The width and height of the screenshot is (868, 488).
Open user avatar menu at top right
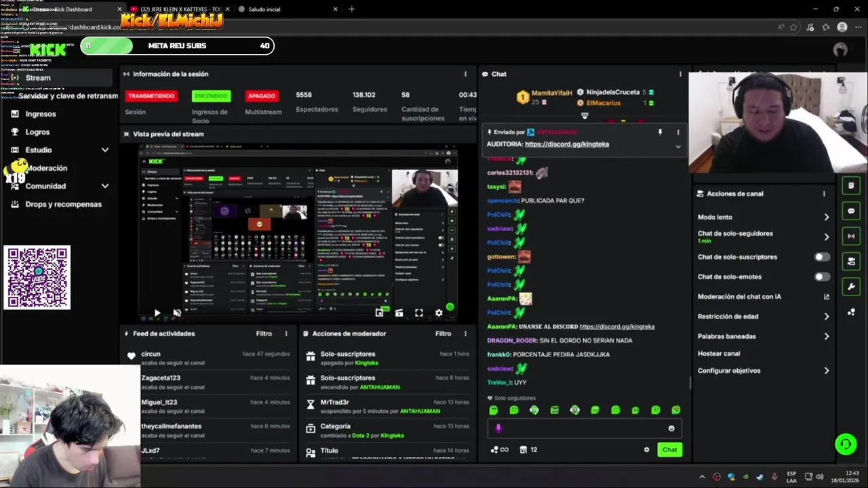(x=840, y=49)
